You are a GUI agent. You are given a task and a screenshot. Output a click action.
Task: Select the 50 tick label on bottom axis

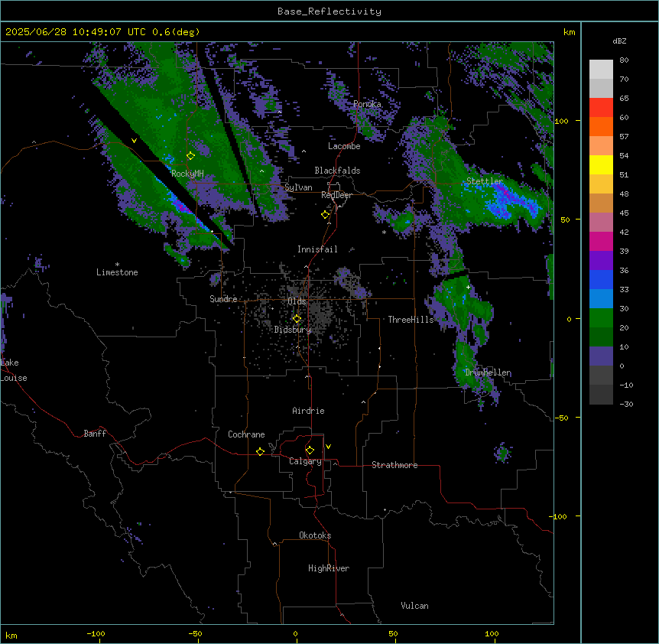click(393, 633)
